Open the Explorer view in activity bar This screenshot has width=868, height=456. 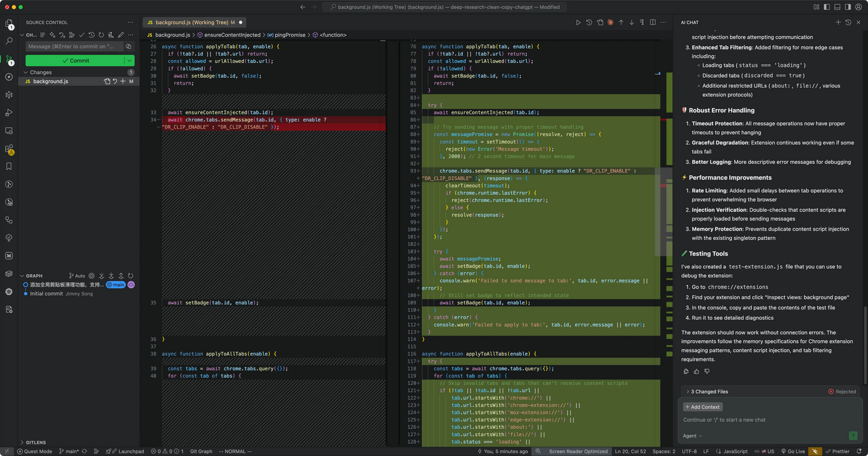click(x=9, y=24)
